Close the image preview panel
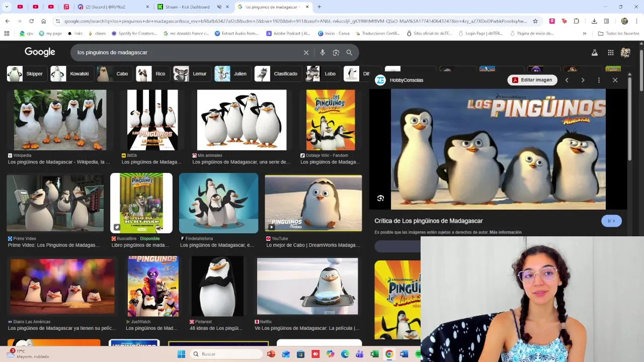The height and width of the screenshot is (362, 644). pos(615,80)
